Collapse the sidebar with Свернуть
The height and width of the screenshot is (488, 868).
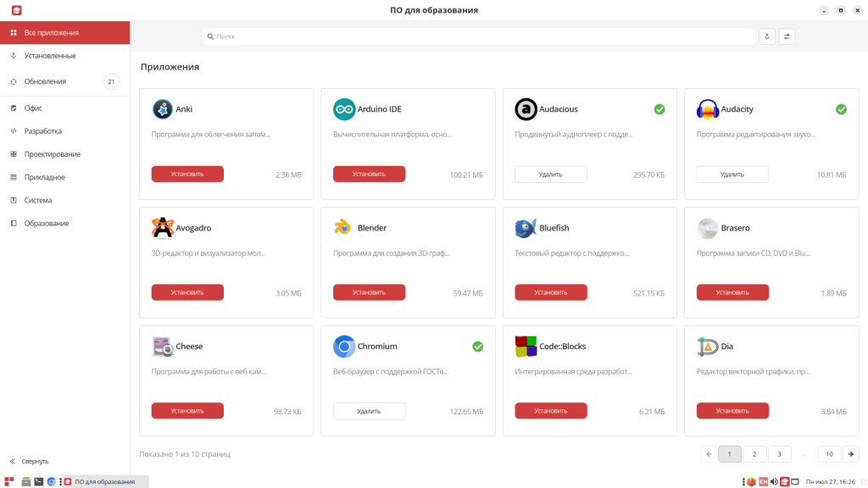[30, 461]
